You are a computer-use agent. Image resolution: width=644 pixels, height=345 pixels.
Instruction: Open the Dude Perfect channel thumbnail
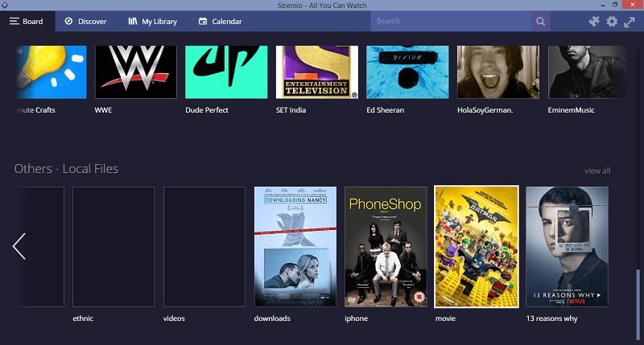point(226,72)
